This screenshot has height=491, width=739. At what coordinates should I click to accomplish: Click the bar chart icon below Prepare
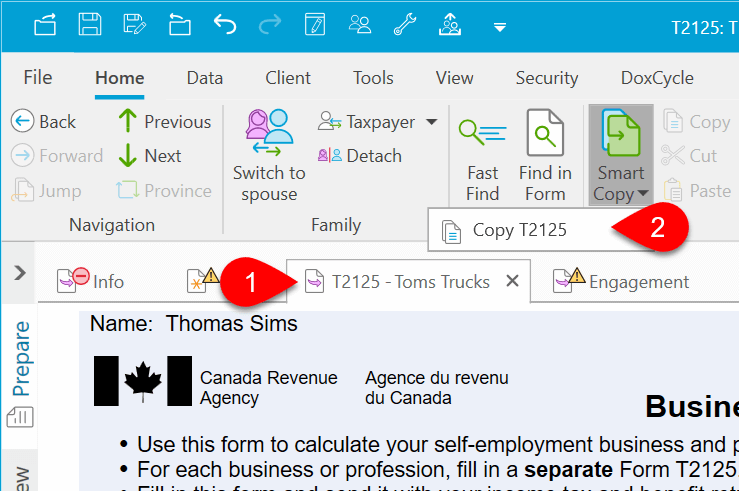[20, 417]
